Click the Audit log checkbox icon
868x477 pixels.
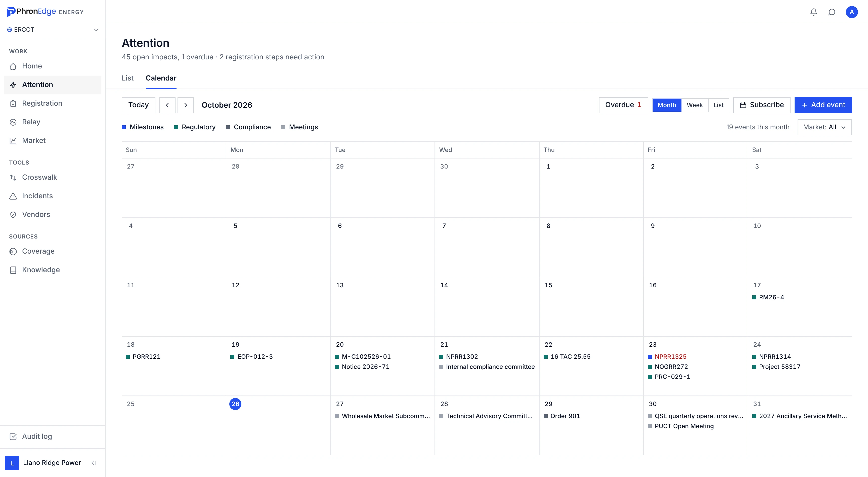tap(13, 436)
